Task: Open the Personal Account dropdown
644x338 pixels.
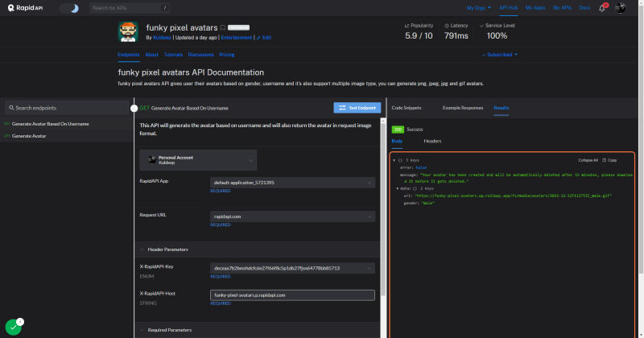Action: pos(198,160)
